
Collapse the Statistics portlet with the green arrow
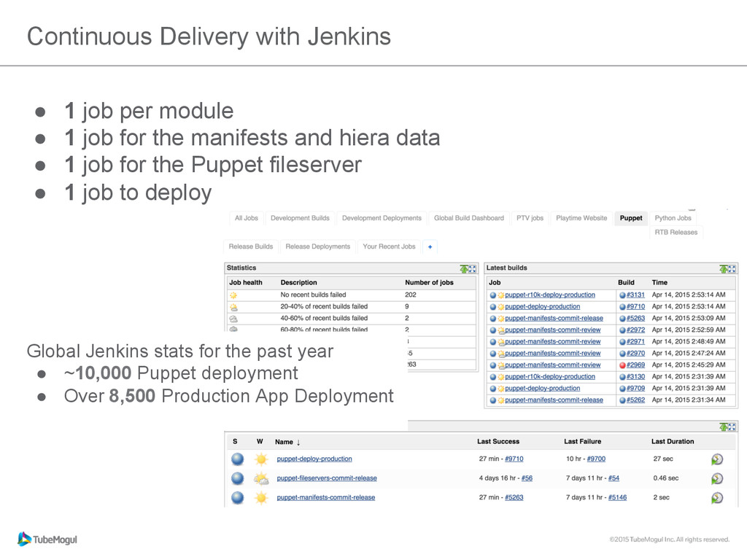click(x=464, y=269)
